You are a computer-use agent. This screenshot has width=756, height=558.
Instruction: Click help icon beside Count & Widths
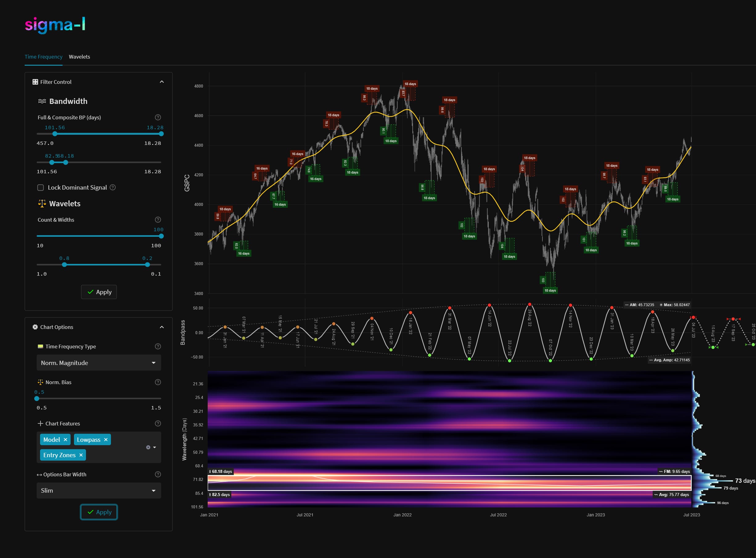tap(158, 220)
